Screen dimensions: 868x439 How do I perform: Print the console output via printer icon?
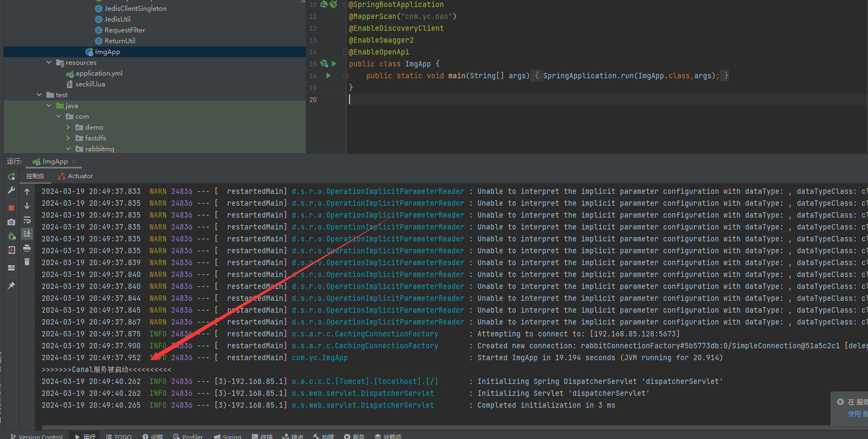tap(27, 248)
